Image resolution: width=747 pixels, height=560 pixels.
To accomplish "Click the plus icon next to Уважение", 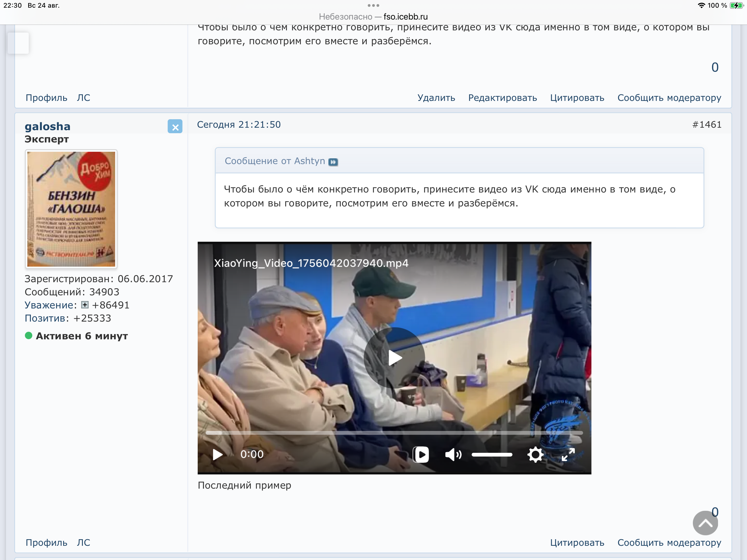I will pos(85,305).
